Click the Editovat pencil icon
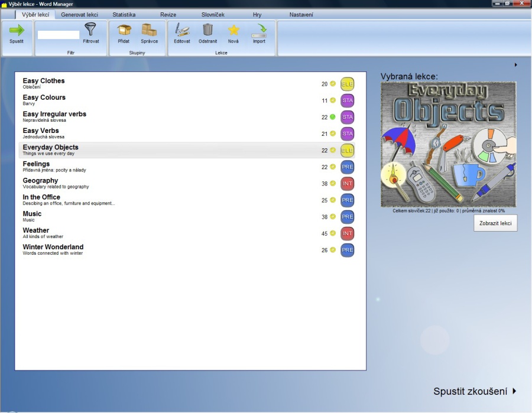Image resolution: width=532 pixels, height=413 pixels. point(181,31)
